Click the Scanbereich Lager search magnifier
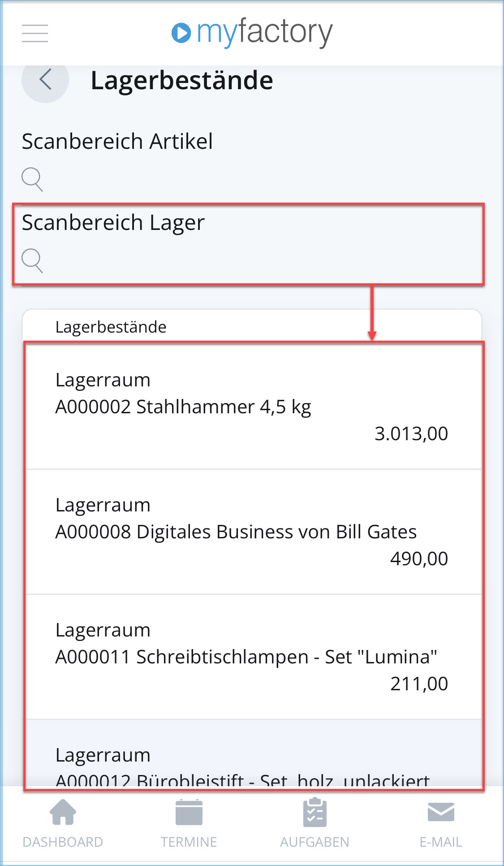Image resolution: width=504 pixels, height=866 pixels. [32, 260]
